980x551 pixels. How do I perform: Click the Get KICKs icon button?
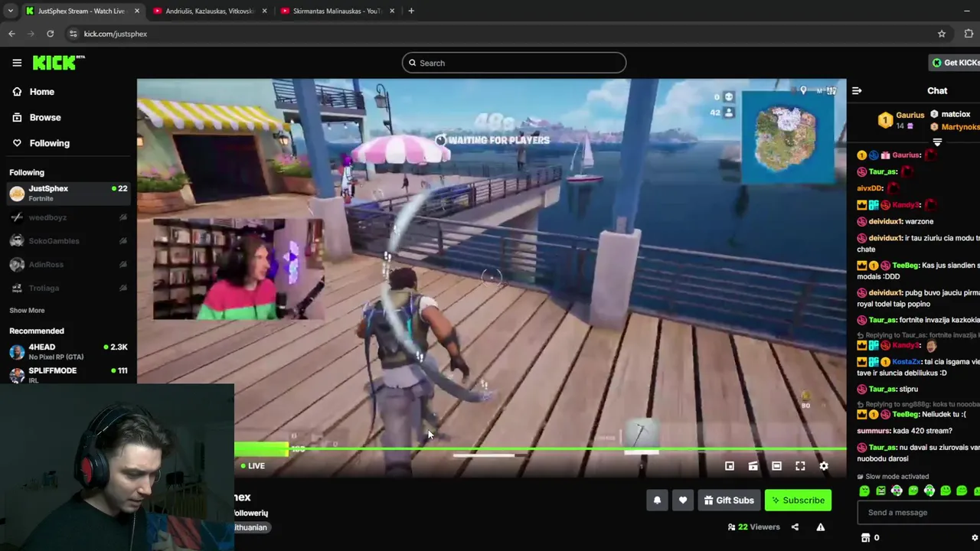click(x=955, y=63)
